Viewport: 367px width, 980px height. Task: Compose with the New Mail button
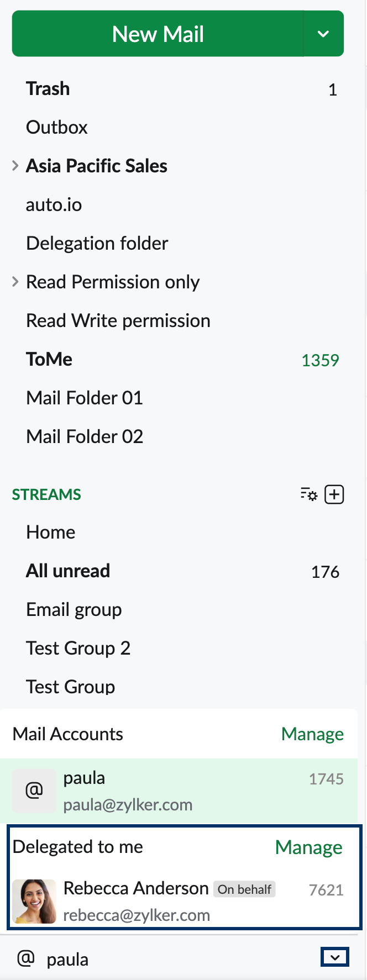[x=158, y=34]
